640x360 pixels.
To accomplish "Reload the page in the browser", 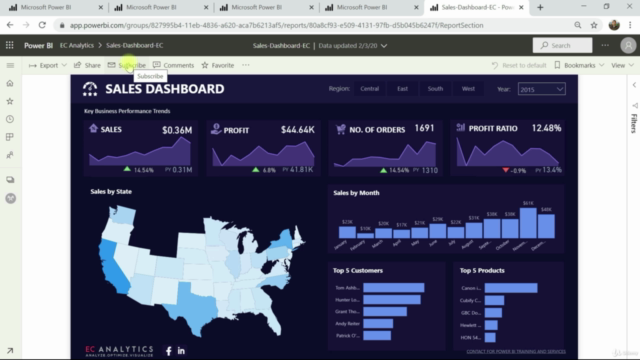I will pyautogui.click(x=42, y=25).
